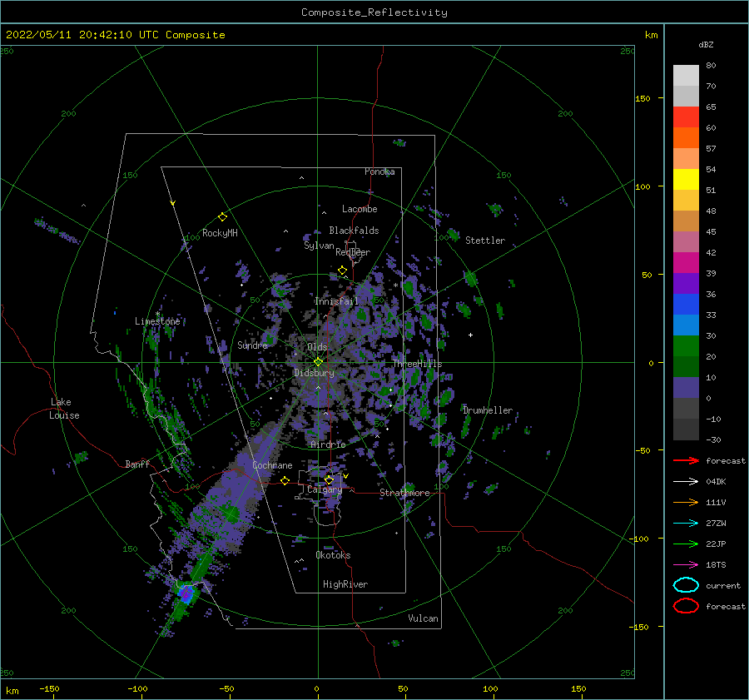This screenshot has width=749, height=700.
Task: Select the bright yellow swatch in dBZ scale
Action: coord(686,179)
